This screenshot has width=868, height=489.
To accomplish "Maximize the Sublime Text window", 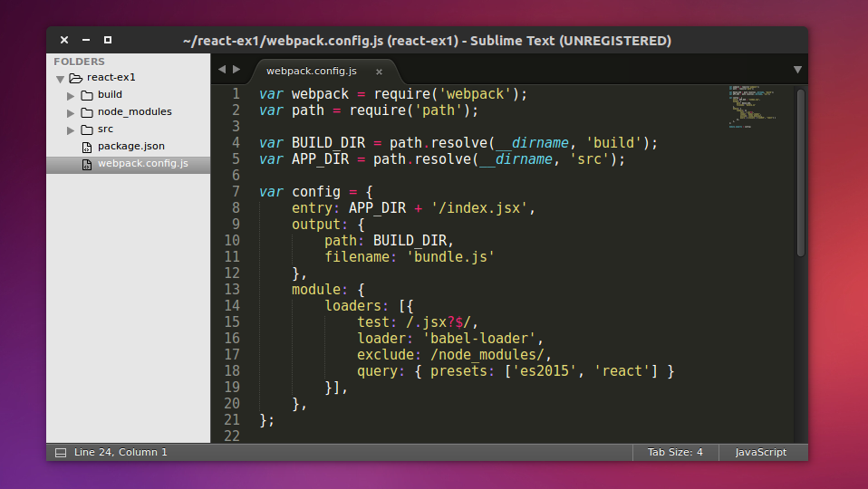I will click(108, 40).
